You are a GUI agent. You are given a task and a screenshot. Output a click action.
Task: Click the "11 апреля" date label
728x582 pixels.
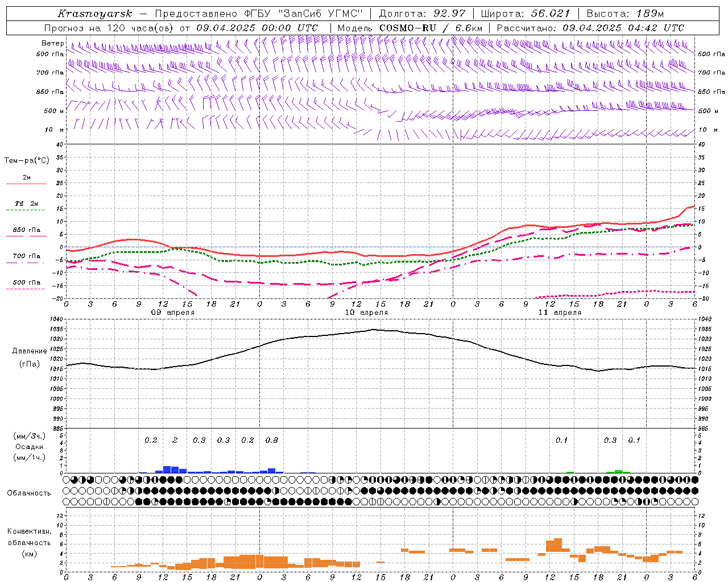pos(560,313)
